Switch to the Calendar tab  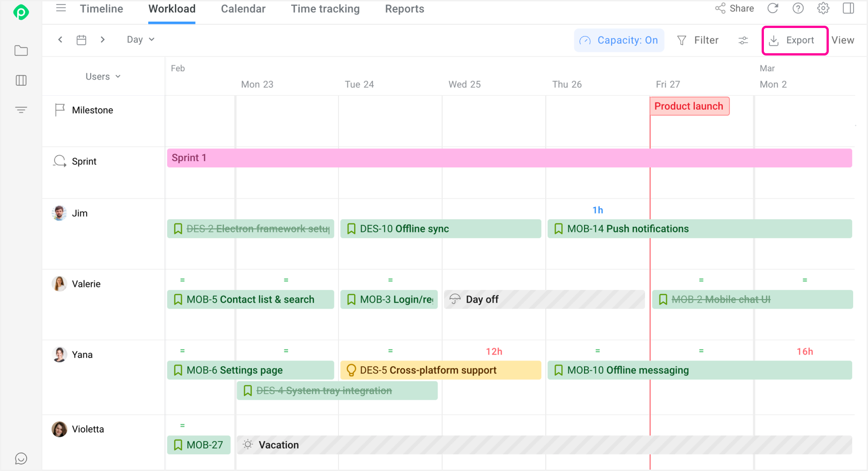click(243, 9)
